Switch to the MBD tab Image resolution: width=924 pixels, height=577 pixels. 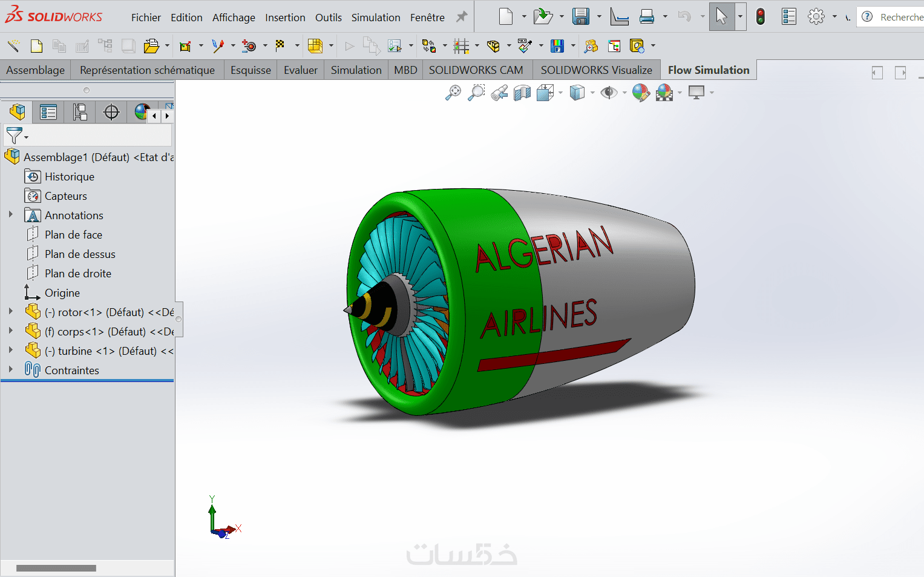(405, 70)
